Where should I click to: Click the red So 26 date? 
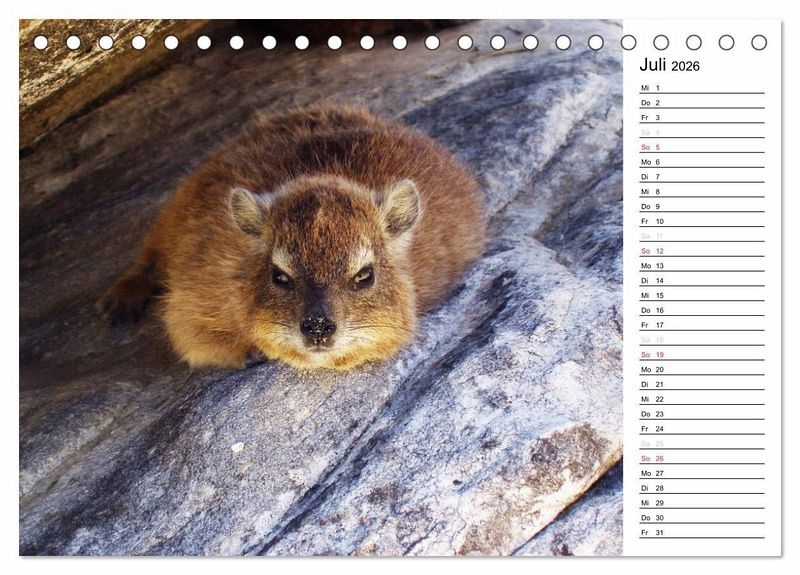tap(652, 458)
